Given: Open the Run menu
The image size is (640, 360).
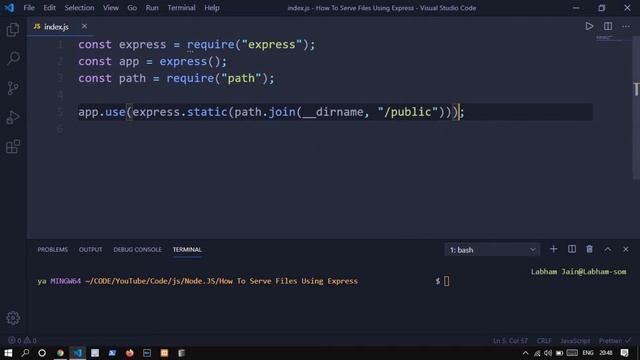Looking at the screenshot, I should tap(152, 8).
